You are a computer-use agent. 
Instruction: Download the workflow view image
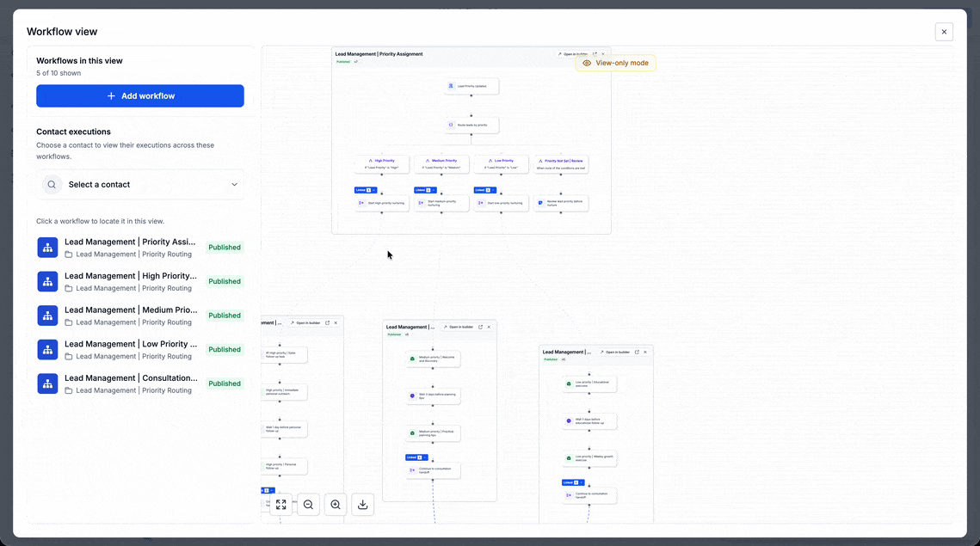(362, 505)
